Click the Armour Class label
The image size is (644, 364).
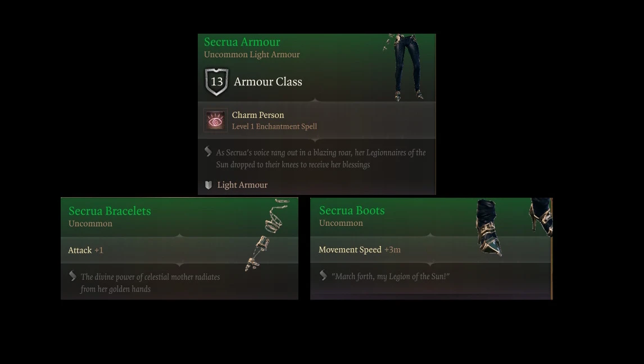pos(268,81)
